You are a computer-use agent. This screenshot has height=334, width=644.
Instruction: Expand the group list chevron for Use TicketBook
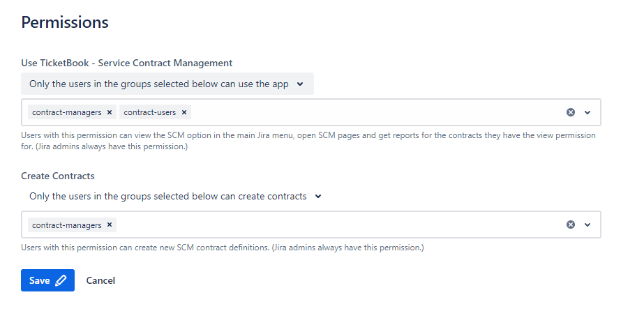click(x=587, y=112)
